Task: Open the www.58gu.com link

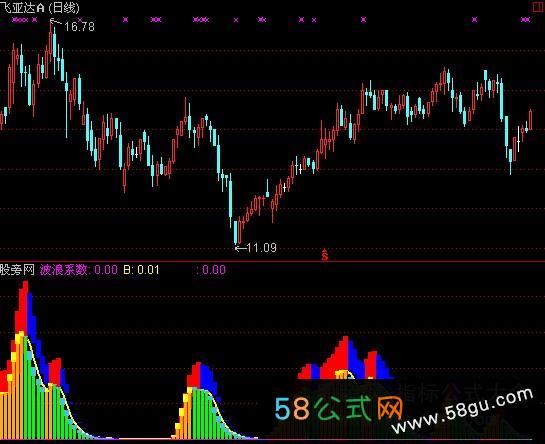Action: point(462,410)
